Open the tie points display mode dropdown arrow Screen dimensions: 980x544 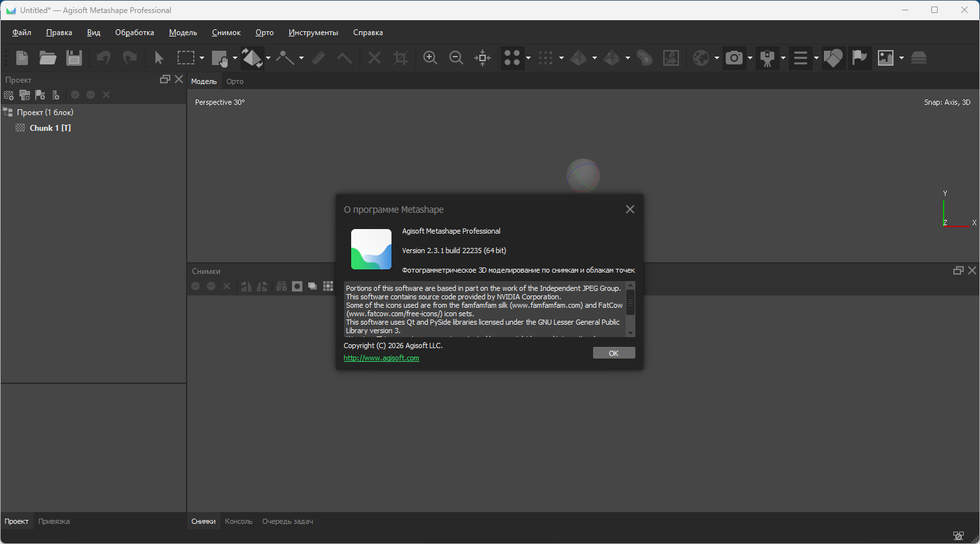pos(528,58)
